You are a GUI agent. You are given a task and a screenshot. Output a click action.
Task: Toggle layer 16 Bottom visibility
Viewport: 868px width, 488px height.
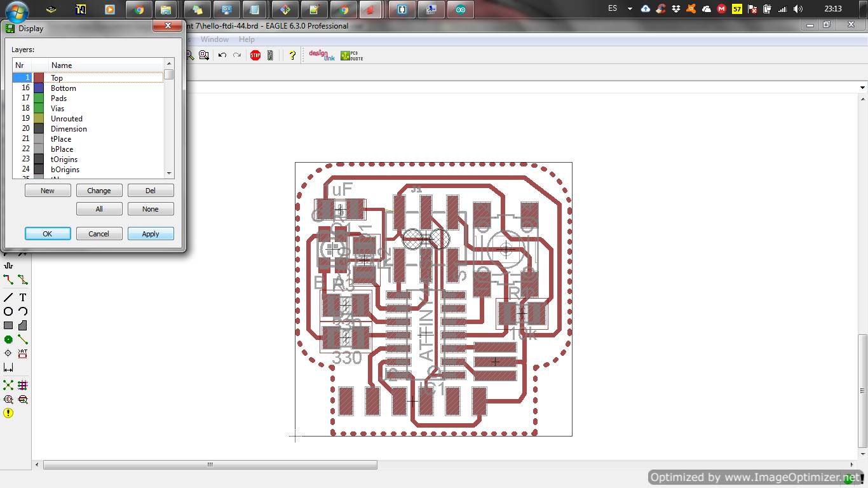88,88
